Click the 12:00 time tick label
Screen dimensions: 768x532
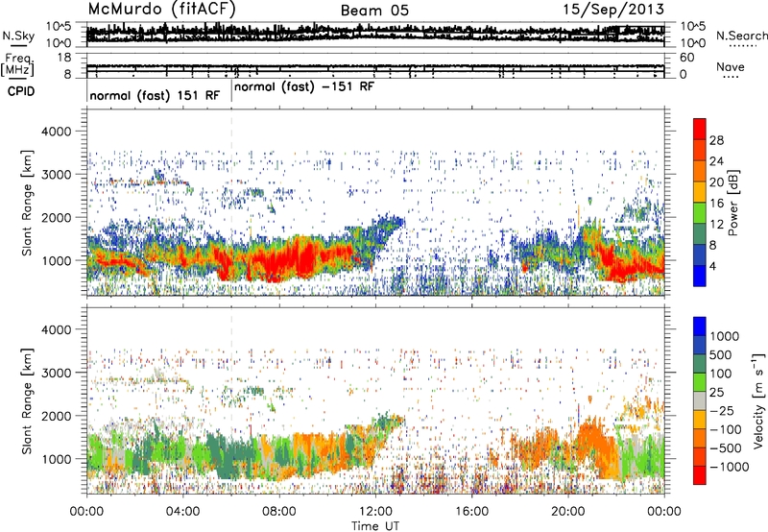coord(375,512)
